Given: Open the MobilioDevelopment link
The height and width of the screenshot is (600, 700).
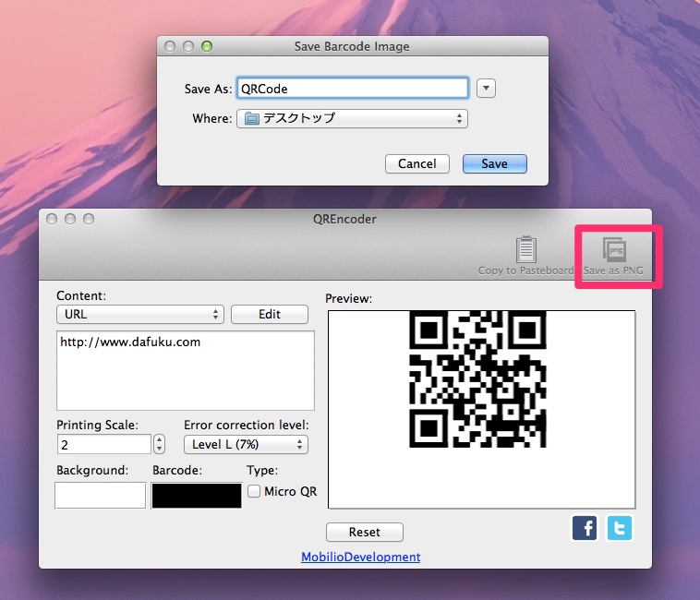Looking at the screenshot, I should coord(361,557).
